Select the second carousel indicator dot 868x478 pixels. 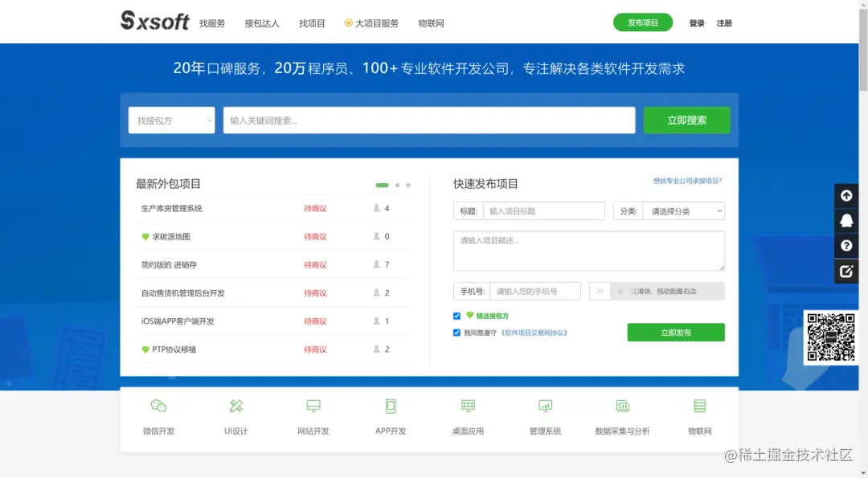click(x=398, y=186)
